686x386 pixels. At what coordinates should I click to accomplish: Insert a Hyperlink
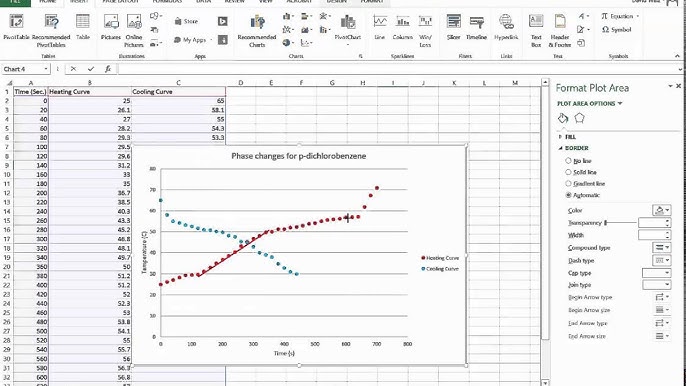point(506,27)
